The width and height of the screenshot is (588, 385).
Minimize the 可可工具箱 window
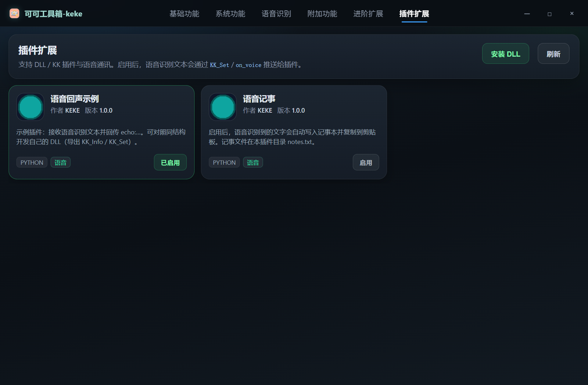coord(527,14)
